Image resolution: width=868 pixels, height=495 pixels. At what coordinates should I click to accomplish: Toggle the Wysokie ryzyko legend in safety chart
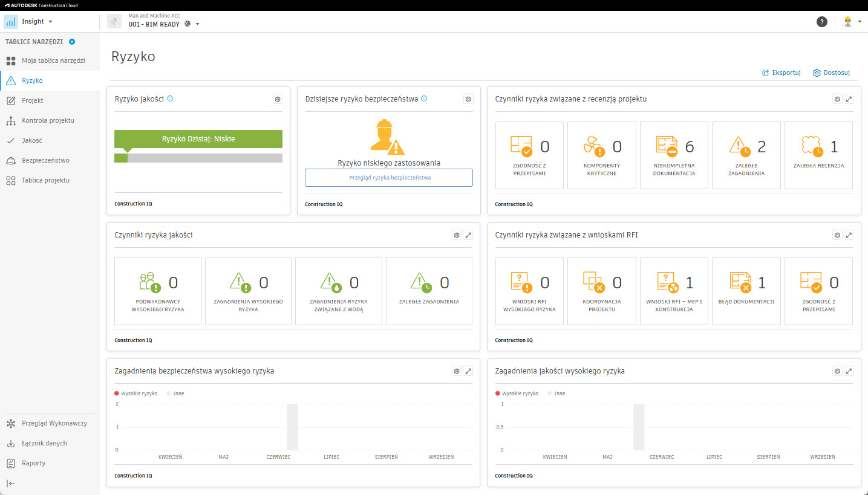coord(135,393)
